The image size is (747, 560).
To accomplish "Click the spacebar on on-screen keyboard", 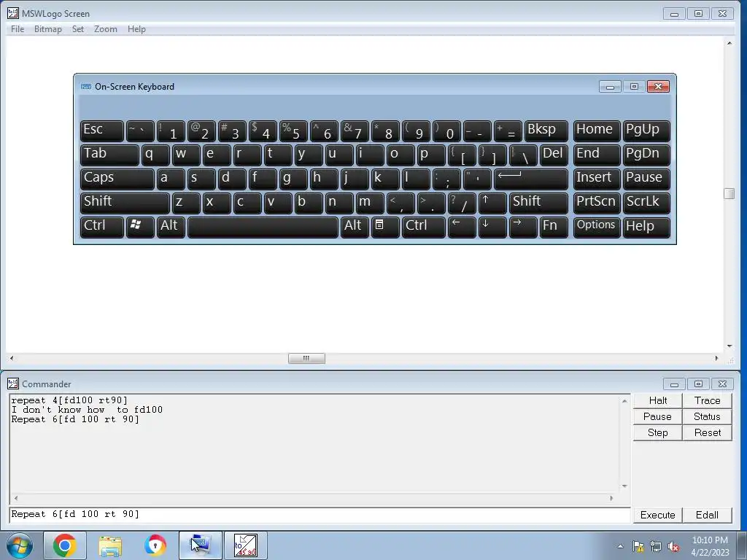I will click(263, 227).
